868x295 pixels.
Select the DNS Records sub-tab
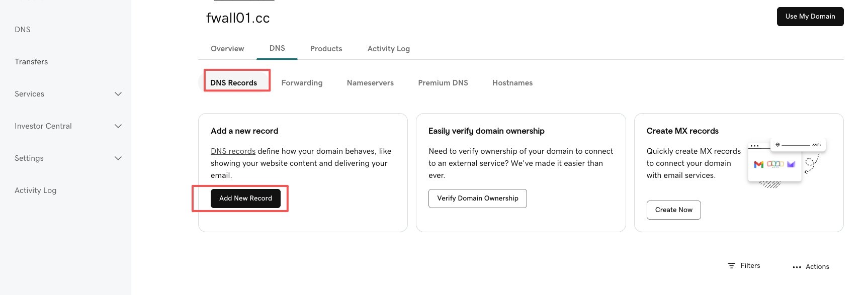click(233, 83)
